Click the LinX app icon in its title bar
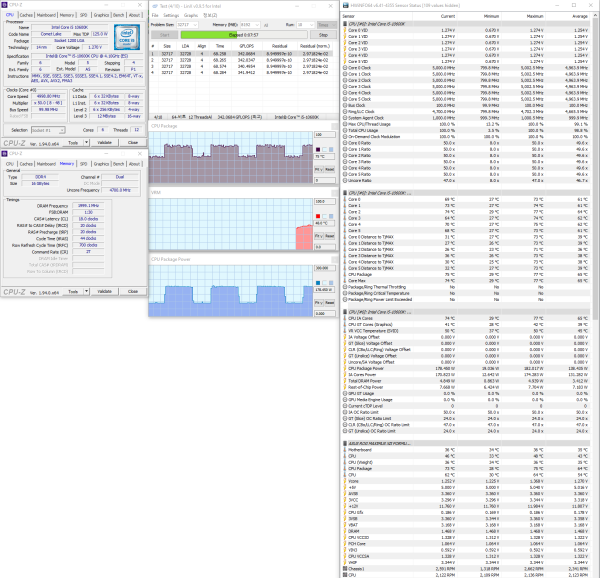The width and height of the screenshot is (600, 578). 154,5
